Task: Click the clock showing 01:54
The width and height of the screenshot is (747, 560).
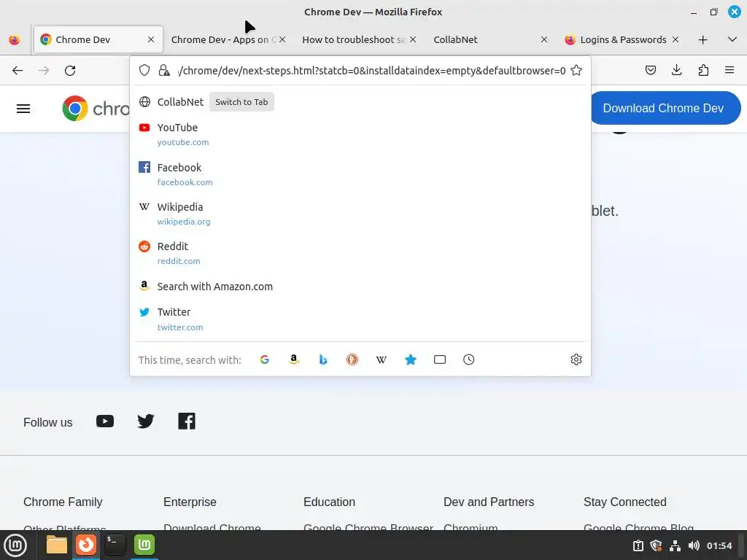Action: [719, 545]
